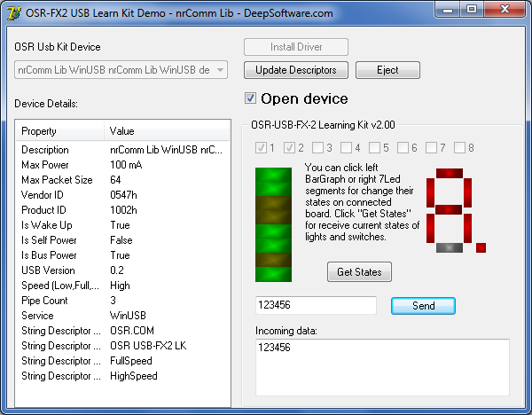Select the String Descriptor row with OSR USB-FX2 LK
Image resolution: width=532 pixels, height=415 pixels.
pos(122,346)
